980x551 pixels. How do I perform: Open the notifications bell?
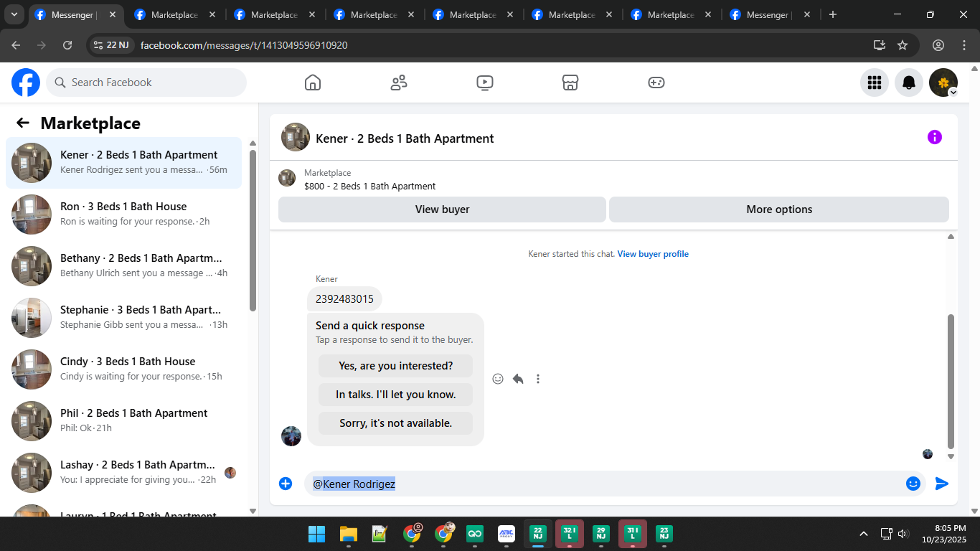tap(909, 83)
